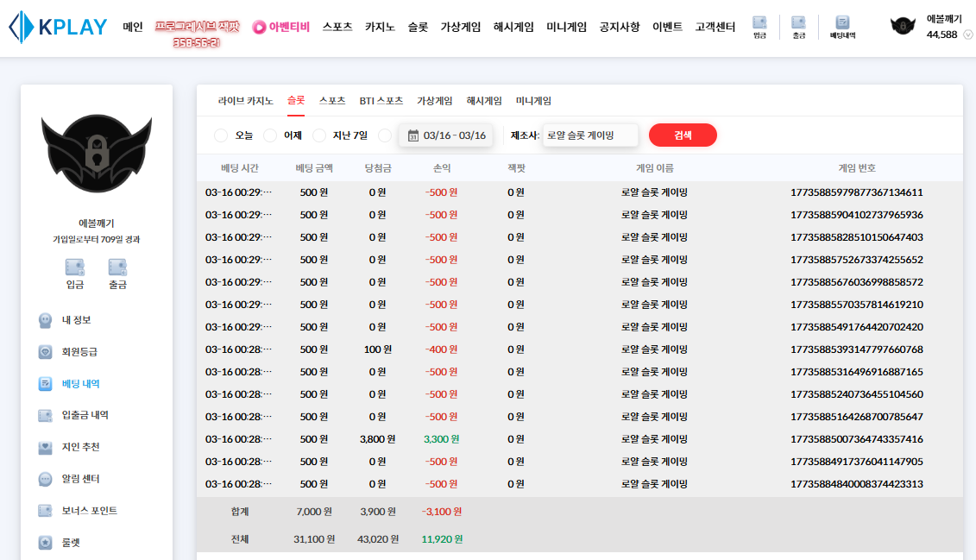The image size is (976, 560).
Task: Click 베팅내역 icon in top header
Action: (842, 27)
